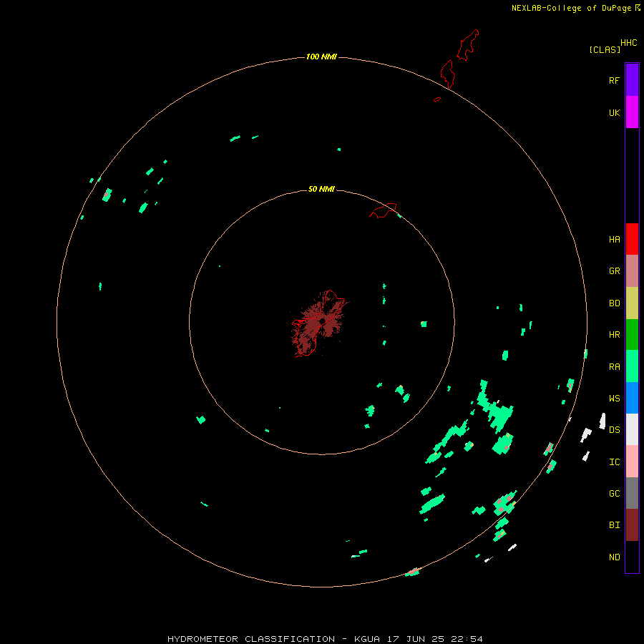Image resolution: width=644 pixels, height=644 pixels.
Task: Click the "HA" legend label
Action: [614, 240]
